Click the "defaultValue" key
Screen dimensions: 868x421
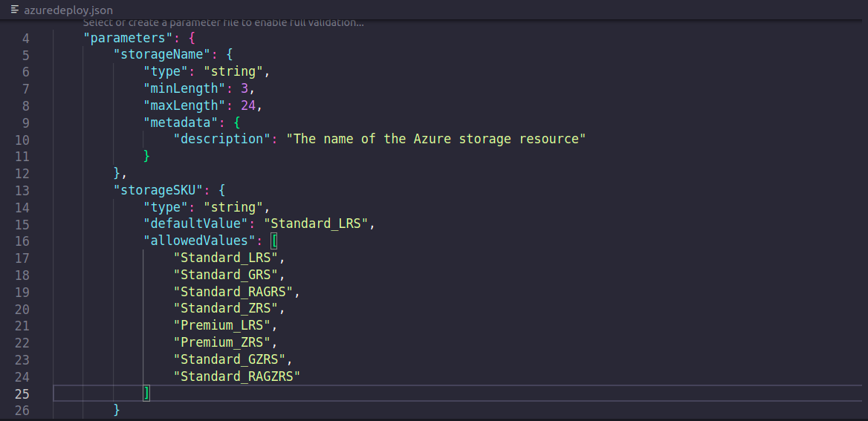tap(196, 224)
